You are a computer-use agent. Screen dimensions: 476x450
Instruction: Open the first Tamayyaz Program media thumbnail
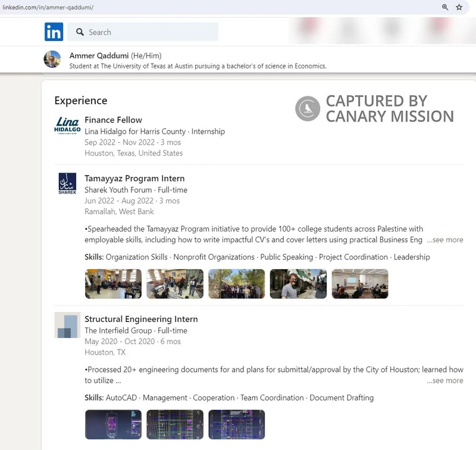(x=113, y=284)
